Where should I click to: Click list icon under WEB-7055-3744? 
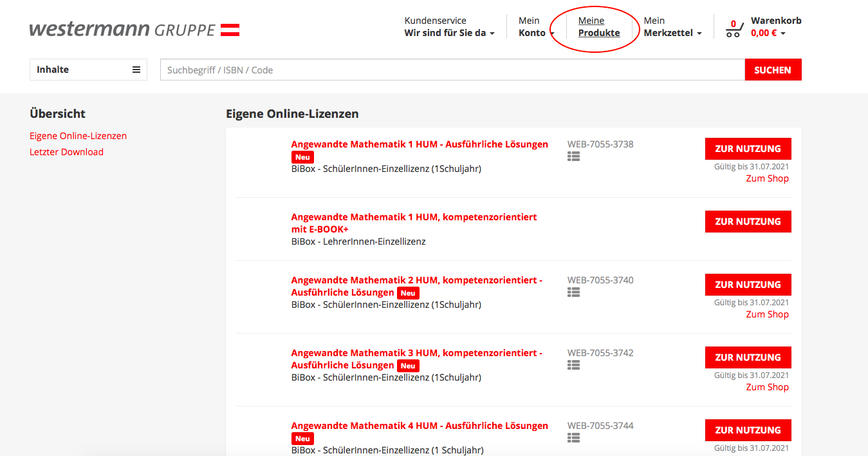[x=574, y=437]
